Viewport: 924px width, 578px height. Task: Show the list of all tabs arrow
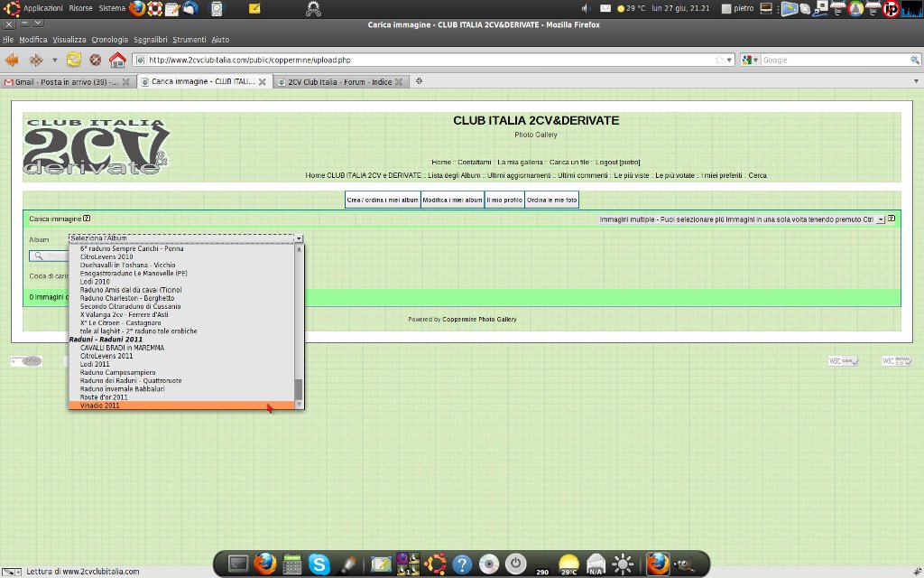point(916,81)
